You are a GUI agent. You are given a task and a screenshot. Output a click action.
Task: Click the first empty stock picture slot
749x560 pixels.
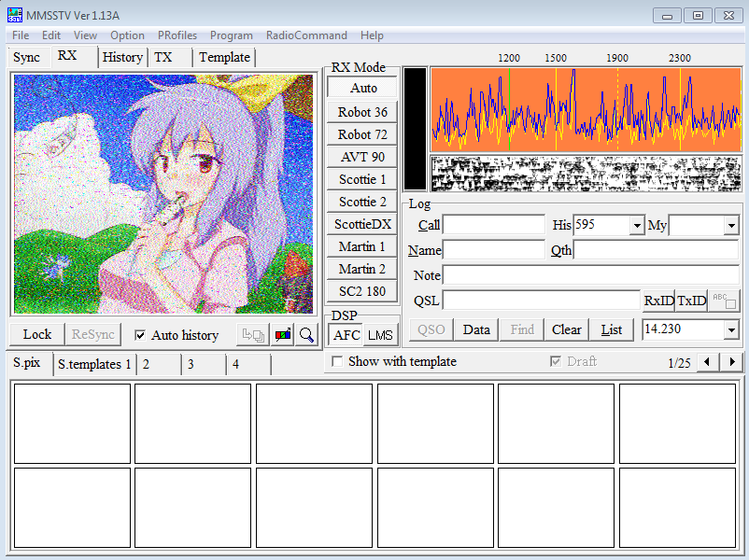coord(72,424)
